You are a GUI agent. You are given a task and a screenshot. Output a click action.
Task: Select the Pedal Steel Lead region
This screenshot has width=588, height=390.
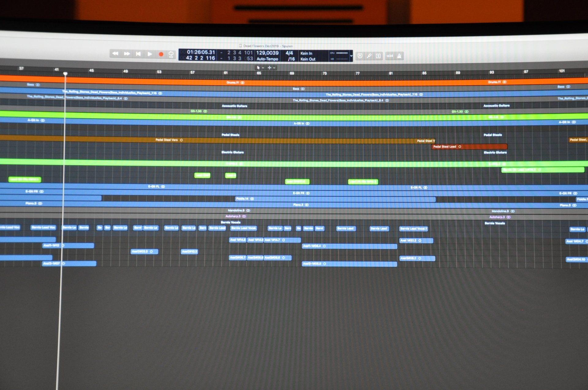click(x=469, y=147)
